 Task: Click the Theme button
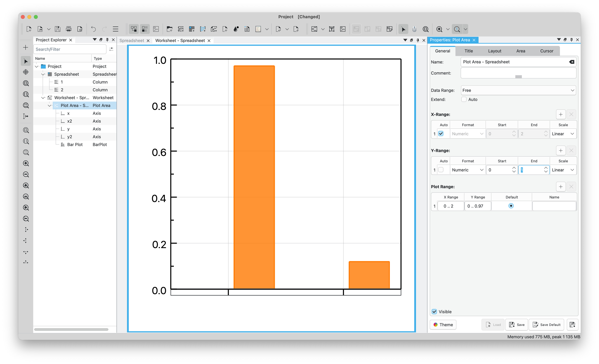click(x=443, y=325)
